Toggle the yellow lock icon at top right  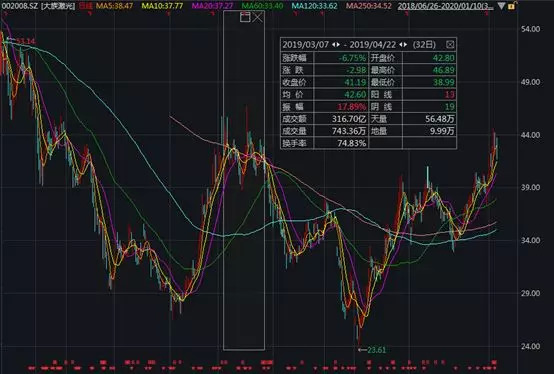[x=512, y=6]
